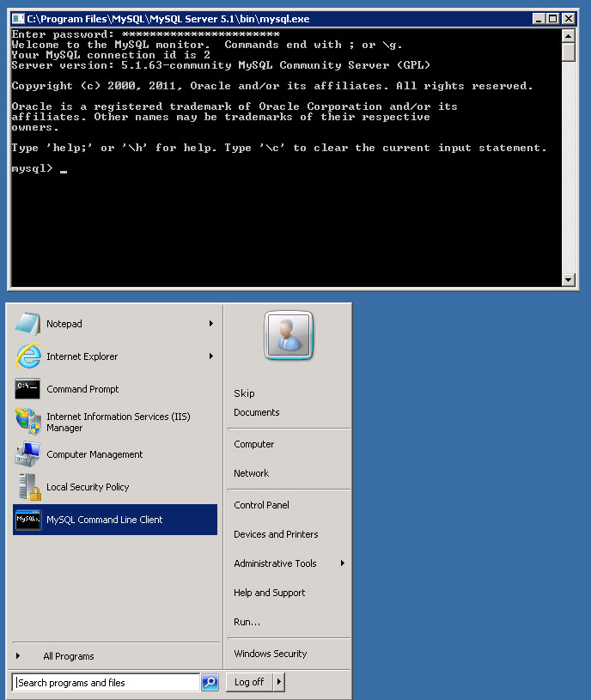Click the search magnifier button
The width and height of the screenshot is (591, 700).
210,682
